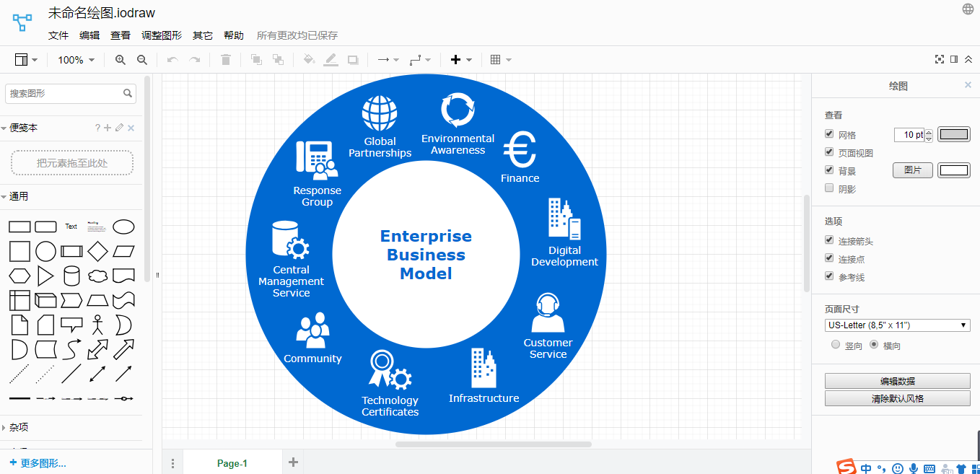Toggle the 连接点 checkbox
This screenshot has width=980, height=474.
click(x=829, y=258)
